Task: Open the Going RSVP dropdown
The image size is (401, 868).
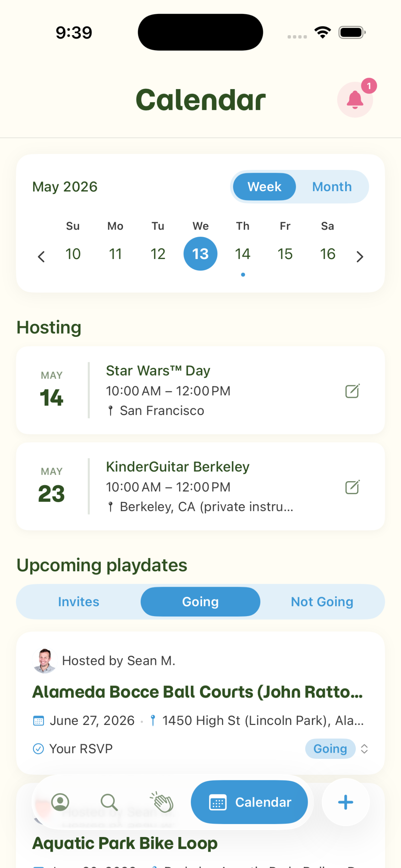Action: (337, 749)
